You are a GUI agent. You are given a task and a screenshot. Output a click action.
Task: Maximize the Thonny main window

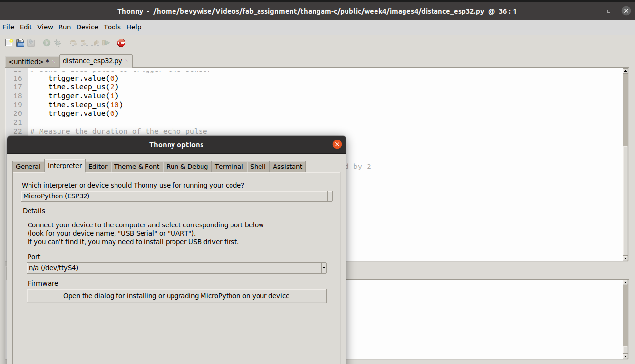point(609,11)
